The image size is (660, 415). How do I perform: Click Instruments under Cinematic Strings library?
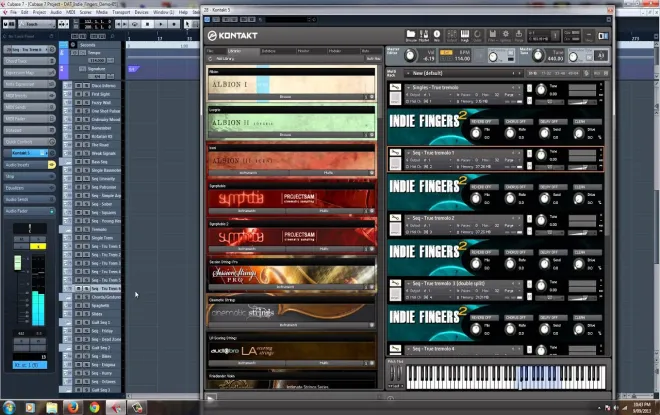[x=288, y=325]
